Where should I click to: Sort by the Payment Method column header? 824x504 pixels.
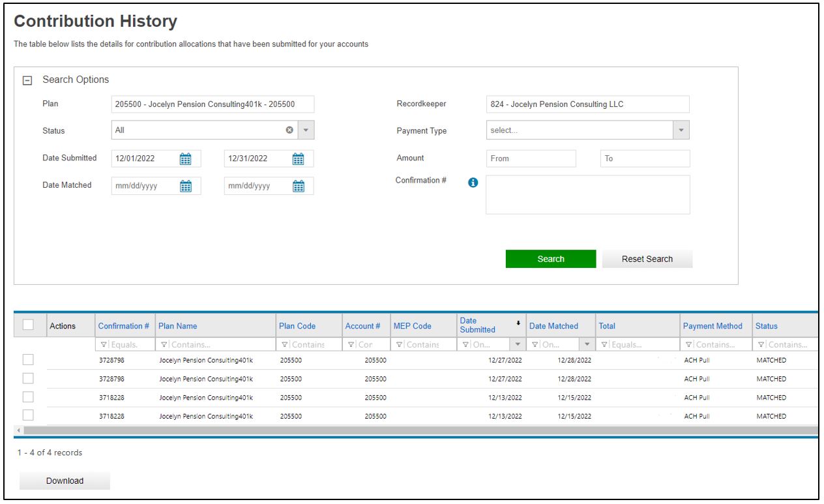coord(712,326)
